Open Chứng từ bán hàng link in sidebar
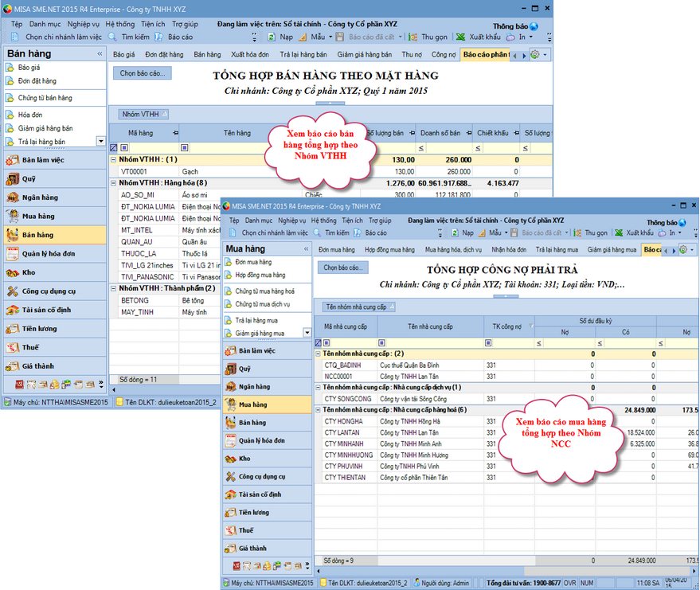700x590 pixels. tap(45, 98)
